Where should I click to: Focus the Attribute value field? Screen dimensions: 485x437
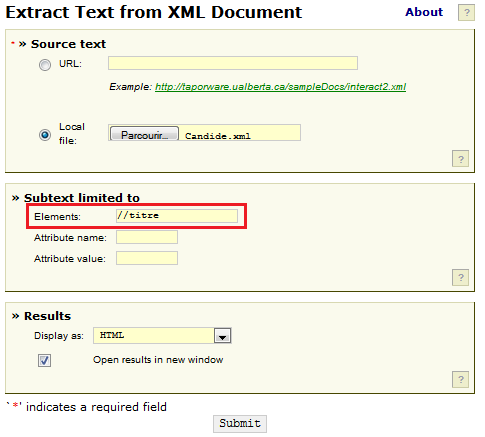pos(147,258)
